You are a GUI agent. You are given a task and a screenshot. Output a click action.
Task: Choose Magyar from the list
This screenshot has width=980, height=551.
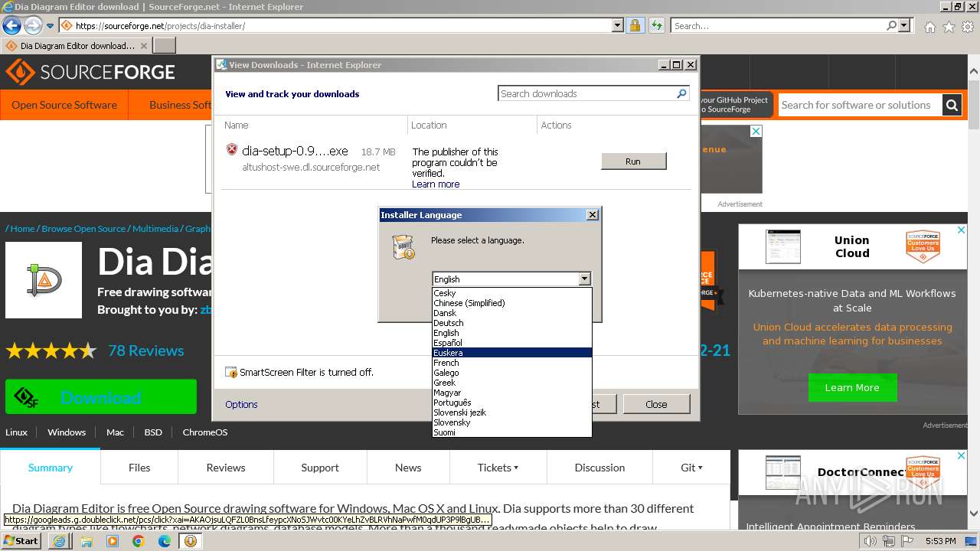pos(511,393)
